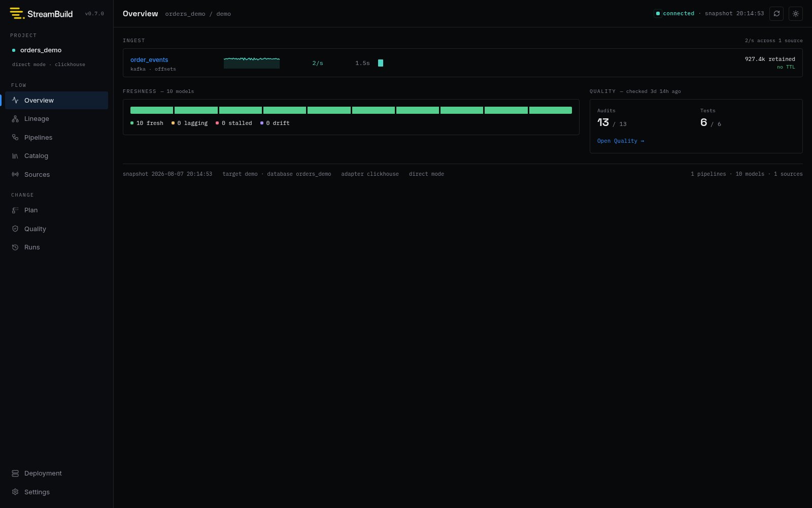
Task: Click the '0 lagging' legend entry
Action: point(190,123)
